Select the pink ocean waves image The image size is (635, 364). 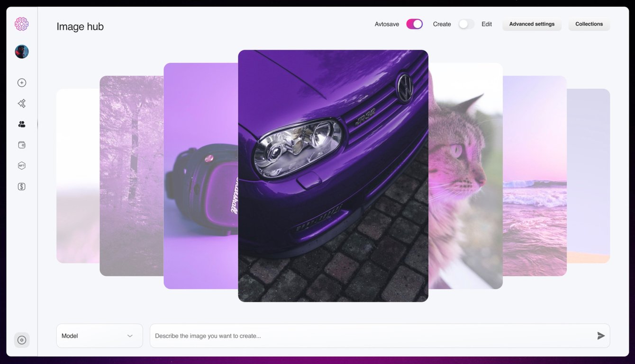point(535,176)
